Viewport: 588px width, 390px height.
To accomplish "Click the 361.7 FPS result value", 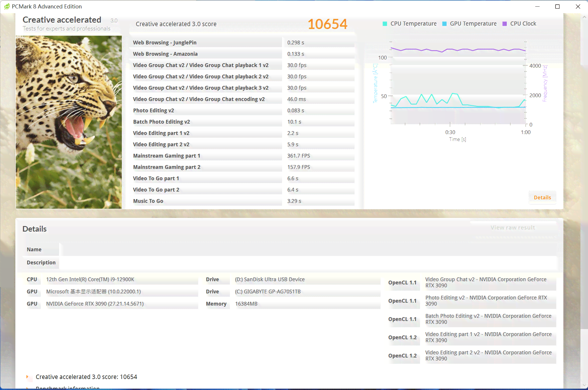I will [299, 156].
